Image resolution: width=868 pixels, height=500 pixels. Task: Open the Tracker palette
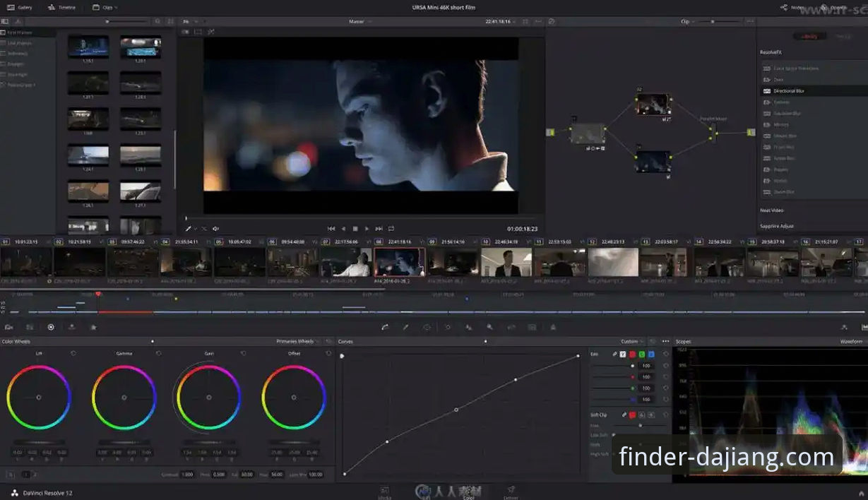[448, 327]
